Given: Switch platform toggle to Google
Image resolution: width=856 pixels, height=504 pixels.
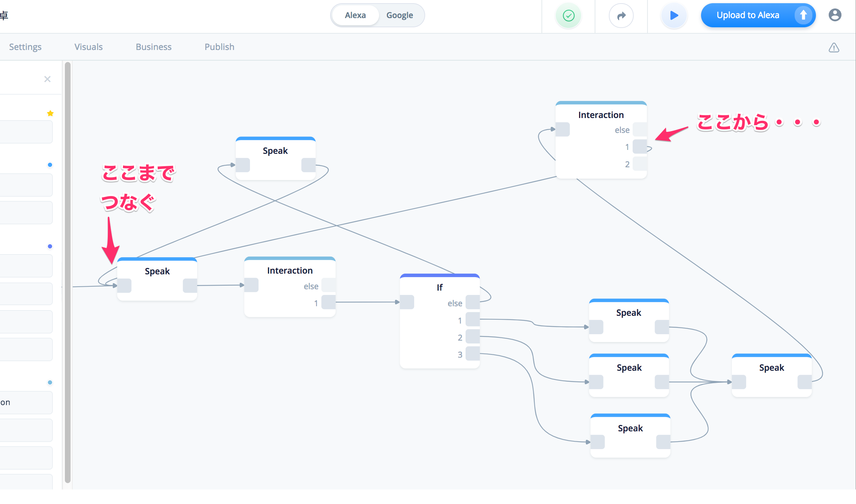Looking at the screenshot, I should pos(400,15).
